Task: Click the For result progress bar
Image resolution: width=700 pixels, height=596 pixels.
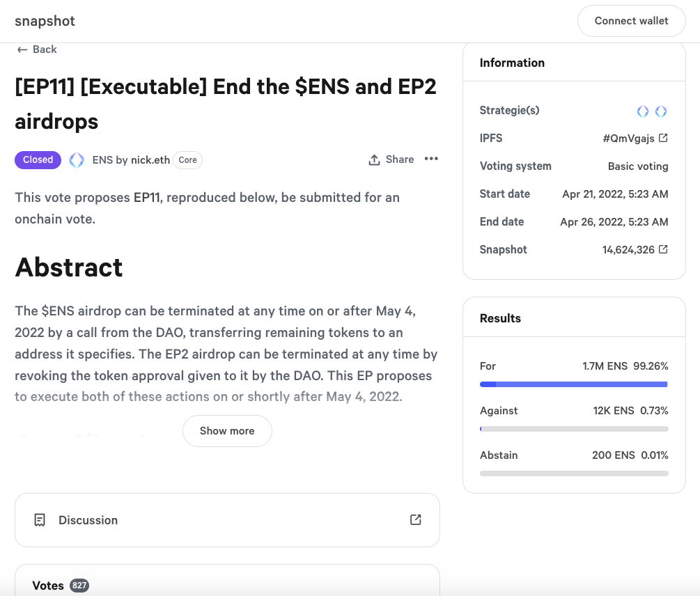Action: click(574, 384)
